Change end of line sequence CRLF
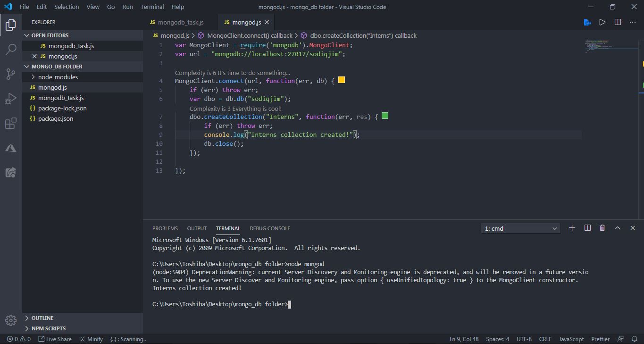The image size is (644, 344). (545, 339)
